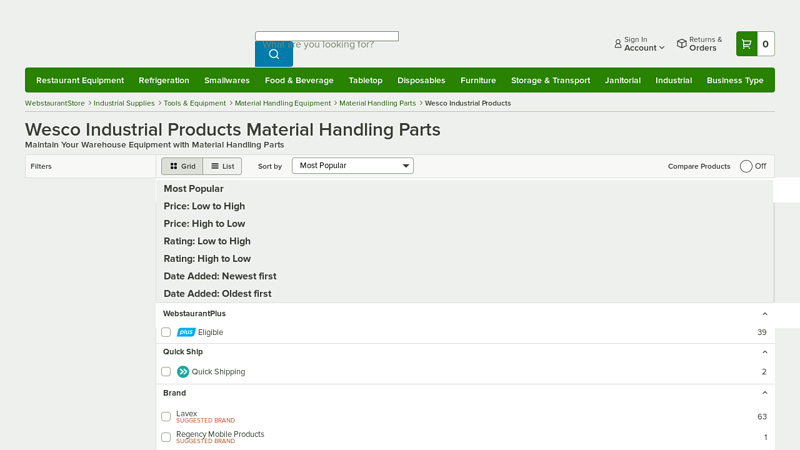Select Most Popular sort option
This screenshot has width=800, height=450.
click(193, 189)
